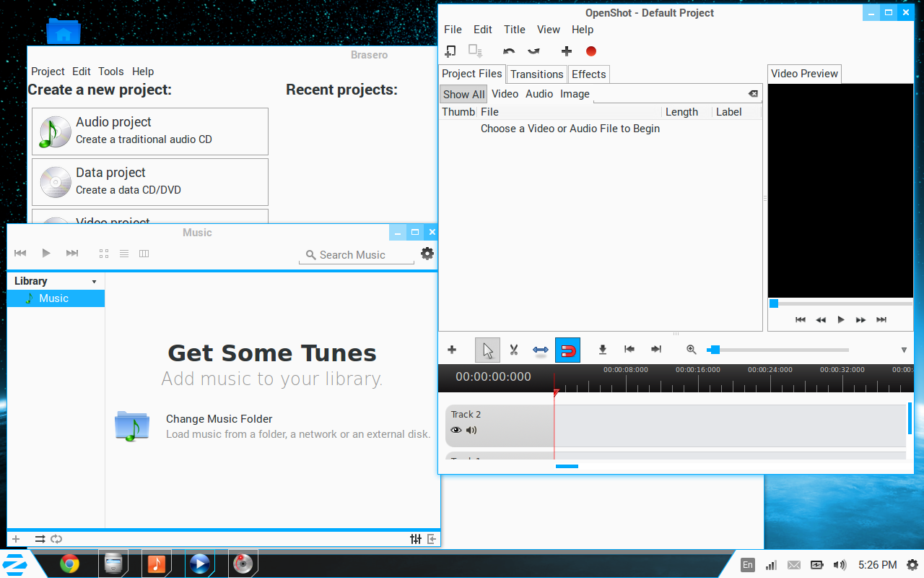Toggle Track 2 visibility eye icon

tap(456, 430)
